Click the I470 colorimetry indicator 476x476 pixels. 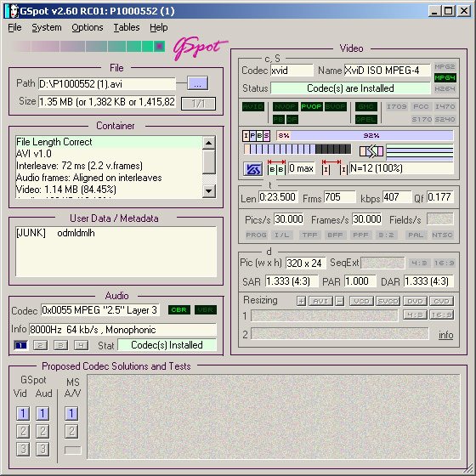(x=445, y=106)
